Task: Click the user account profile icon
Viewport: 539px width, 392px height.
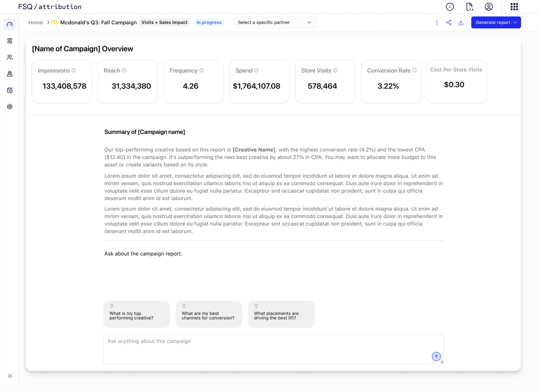Action: point(489,7)
